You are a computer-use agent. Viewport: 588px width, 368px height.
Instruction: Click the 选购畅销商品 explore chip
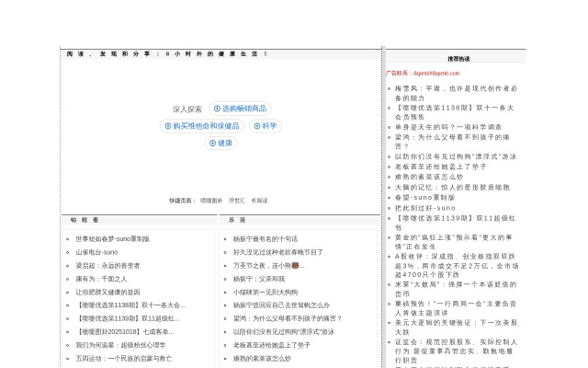tap(240, 109)
